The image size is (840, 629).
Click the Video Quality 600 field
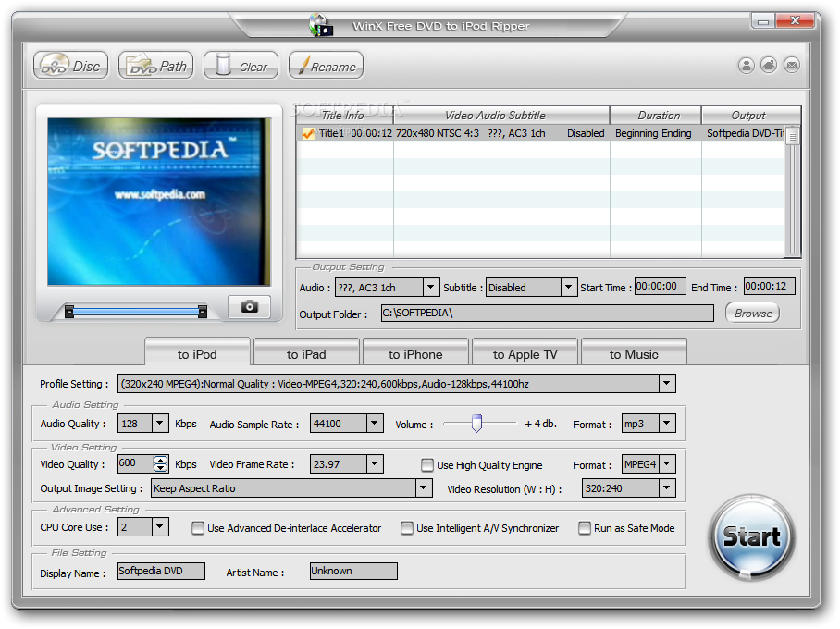(136, 464)
